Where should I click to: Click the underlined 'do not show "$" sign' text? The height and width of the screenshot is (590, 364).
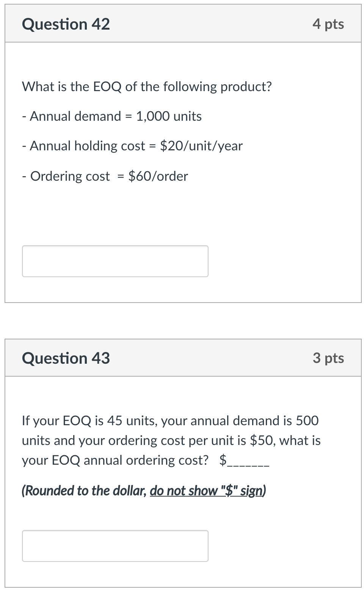(x=207, y=491)
